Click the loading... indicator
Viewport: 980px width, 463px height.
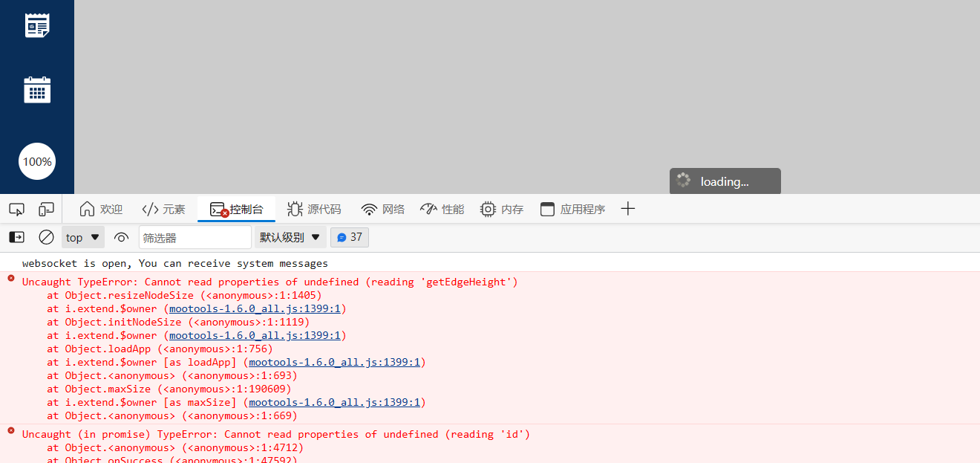tap(725, 181)
